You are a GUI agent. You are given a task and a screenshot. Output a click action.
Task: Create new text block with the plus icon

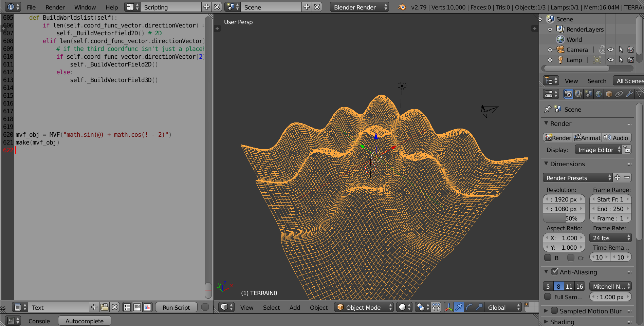[x=94, y=307]
